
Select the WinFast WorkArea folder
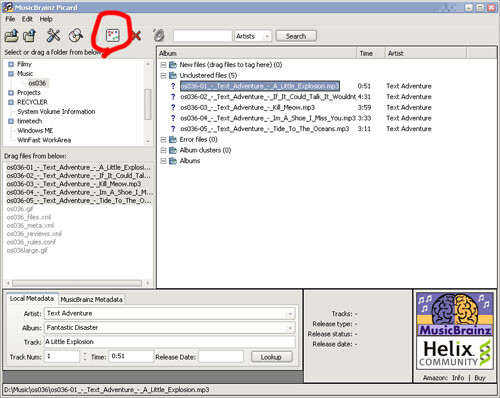(x=44, y=140)
